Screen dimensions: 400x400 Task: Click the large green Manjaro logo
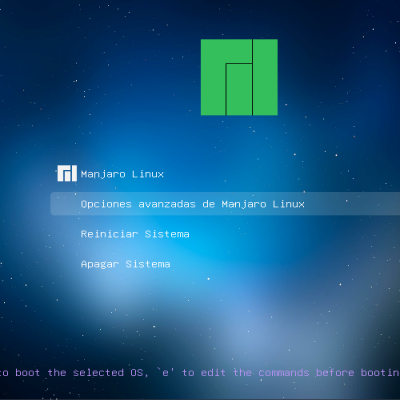point(239,77)
